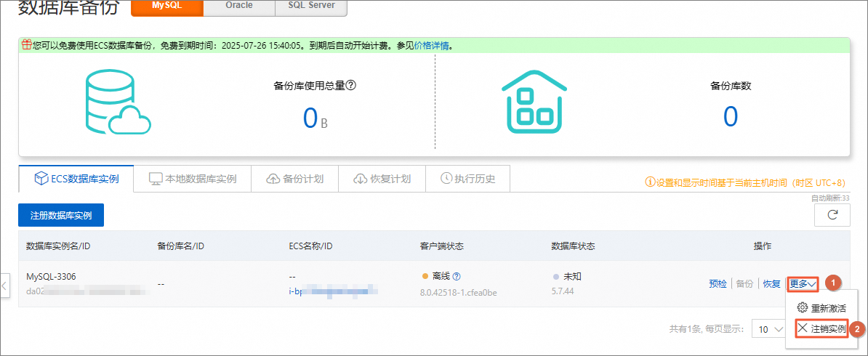Select the 本地数据库实例 tab
Viewport: 868px width, 356px height.
pyautogui.click(x=193, y=179)
